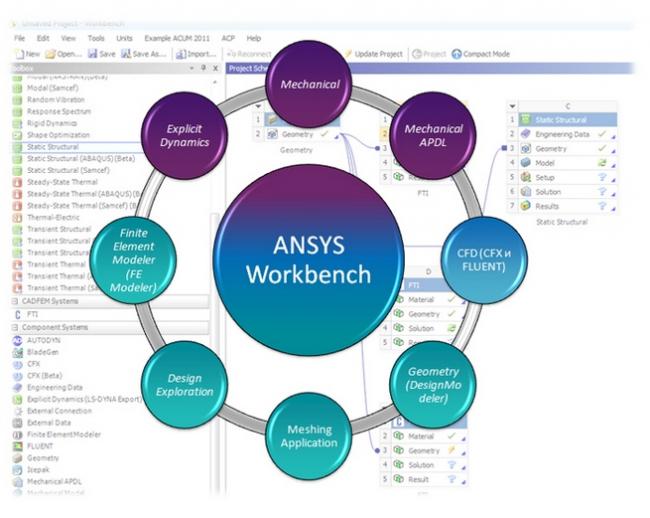Select Mechanical APDL in Component Systems
The width and height of the screenshot is (650, 518).
point(54,482)
